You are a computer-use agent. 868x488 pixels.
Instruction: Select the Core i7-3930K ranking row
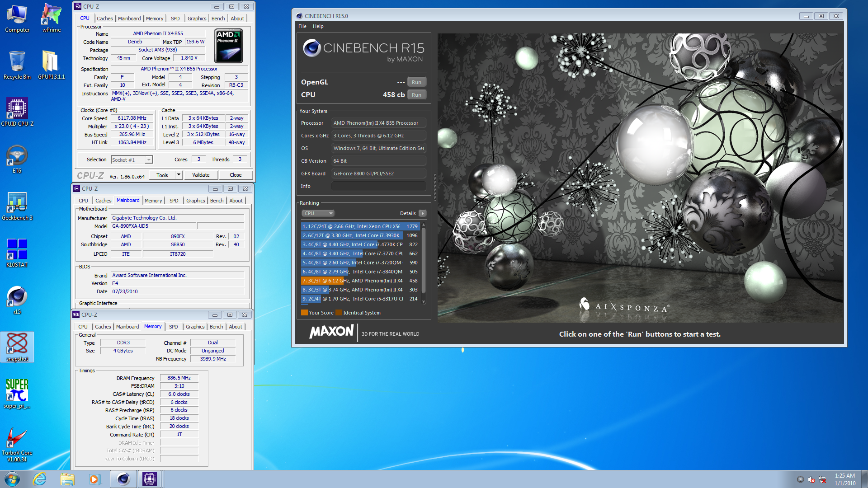[x=360, y=235]
